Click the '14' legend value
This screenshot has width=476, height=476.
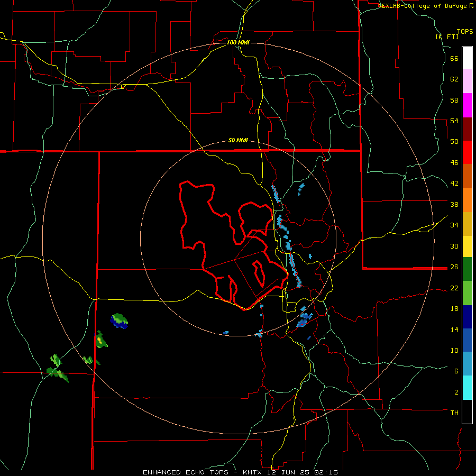[x=454, y=329]
